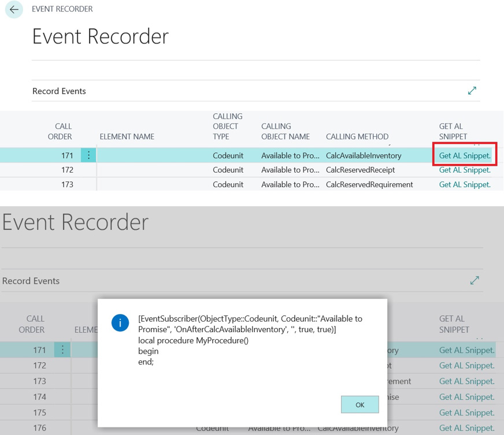Click Get AL Snippet in lower row 174
504x435 pixels.
click(466, 397)
